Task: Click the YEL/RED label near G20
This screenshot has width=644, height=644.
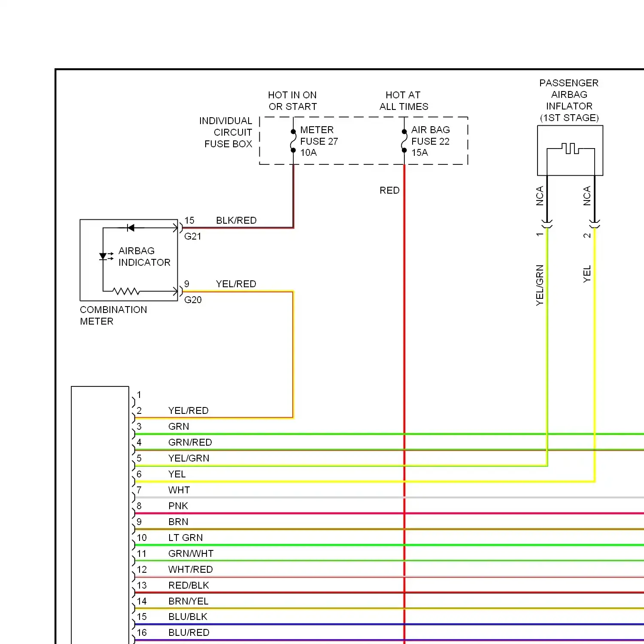Action: click(236, 284)
